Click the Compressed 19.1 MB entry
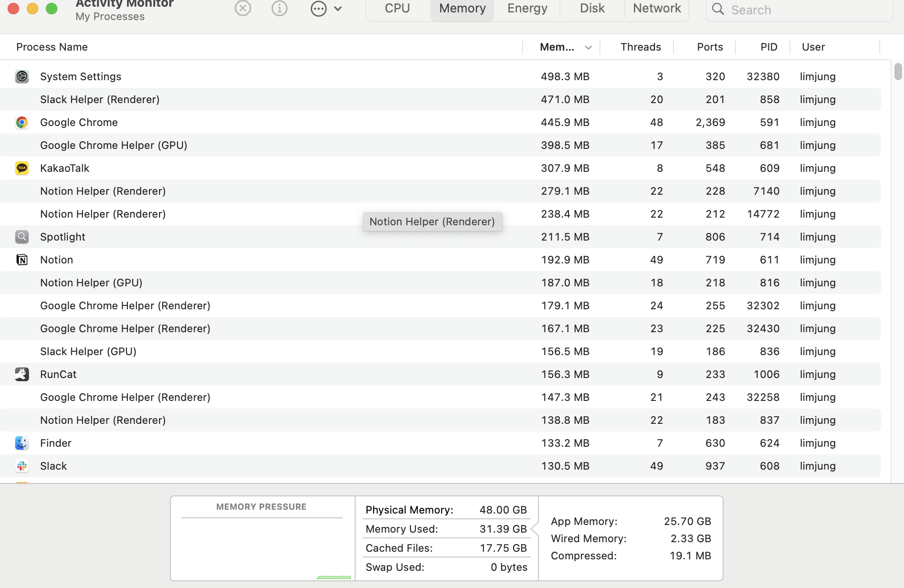904x588 pixels. pyautogui.click(x=631, y=556)
